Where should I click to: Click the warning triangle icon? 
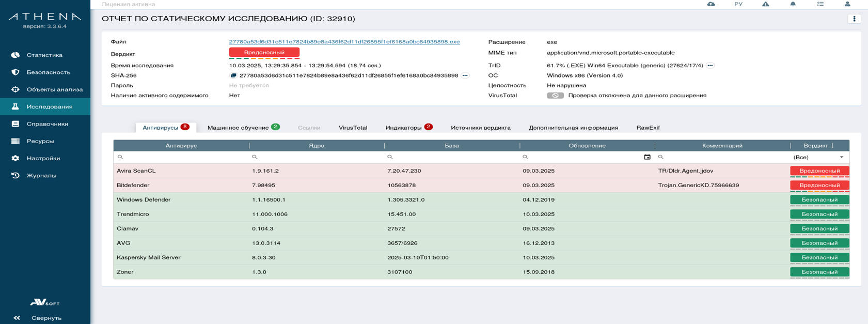click(x=765, y=4)
